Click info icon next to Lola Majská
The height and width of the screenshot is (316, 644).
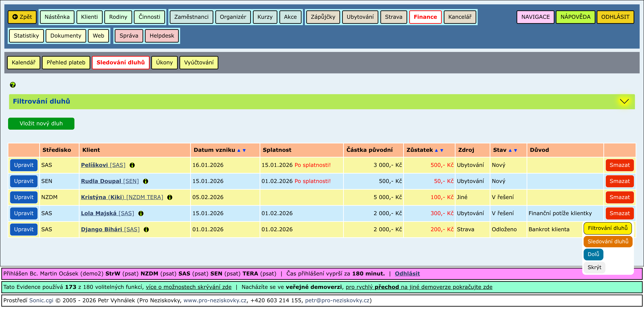click(141, 213)
